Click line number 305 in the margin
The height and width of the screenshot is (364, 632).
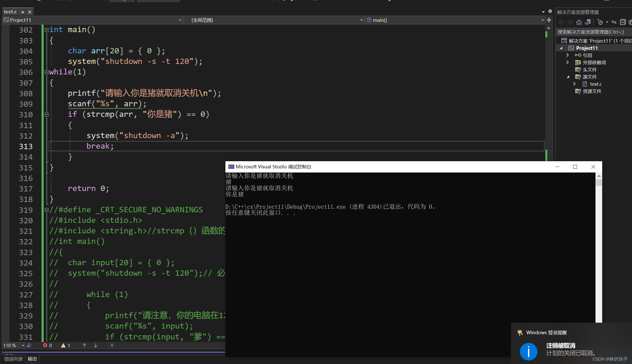[26, 62]
